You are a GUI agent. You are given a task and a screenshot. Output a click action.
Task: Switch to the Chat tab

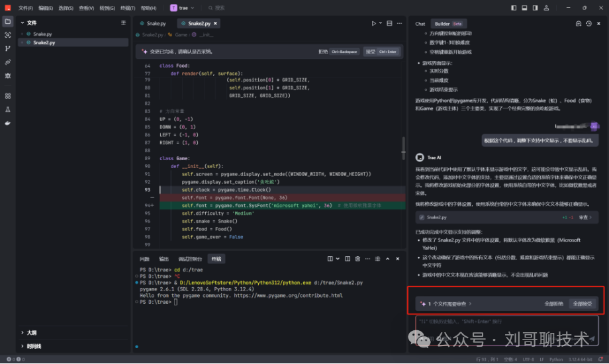420,24
